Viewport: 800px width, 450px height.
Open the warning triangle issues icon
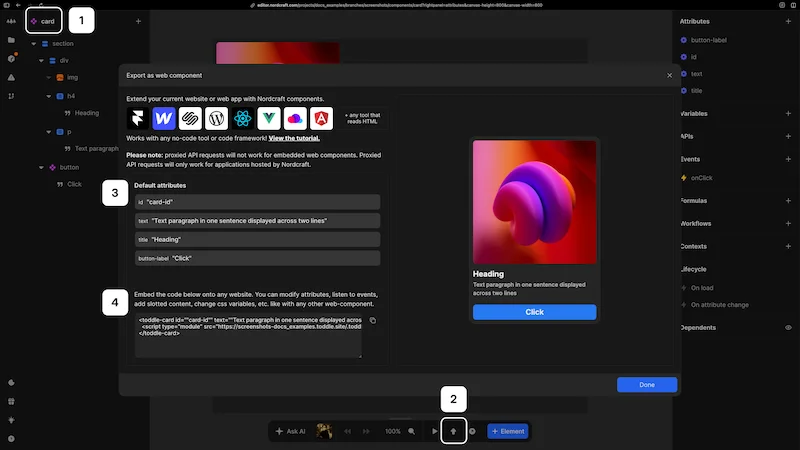pos(11,78)
